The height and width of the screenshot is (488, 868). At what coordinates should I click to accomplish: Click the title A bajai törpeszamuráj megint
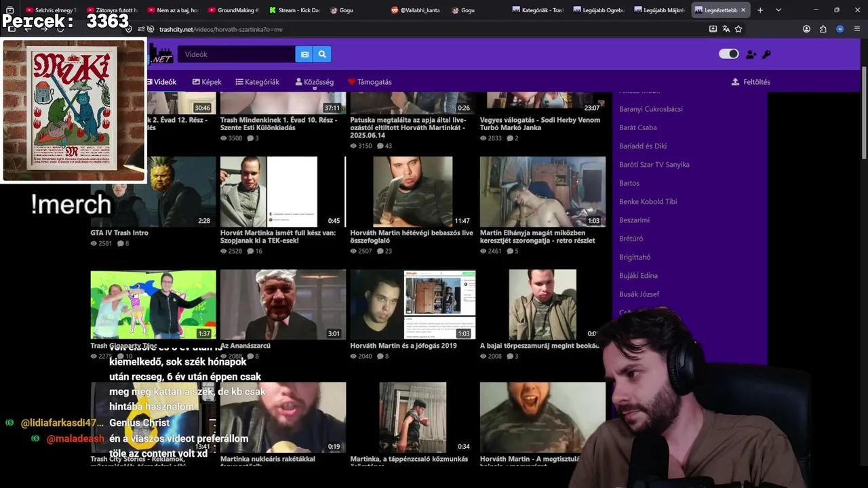[x=540, y=346]
